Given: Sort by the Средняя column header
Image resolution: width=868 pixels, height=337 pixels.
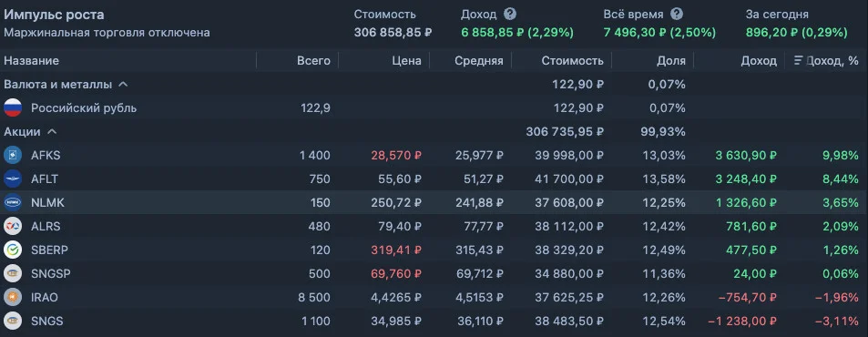Looking at the screenshot, I should coord(479,61).
